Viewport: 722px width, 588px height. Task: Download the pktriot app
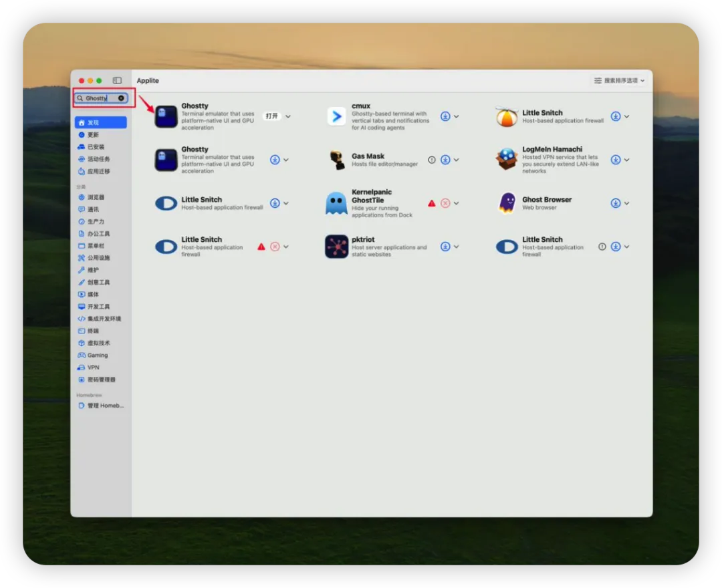pyautogui.click(x=445, y=247)
